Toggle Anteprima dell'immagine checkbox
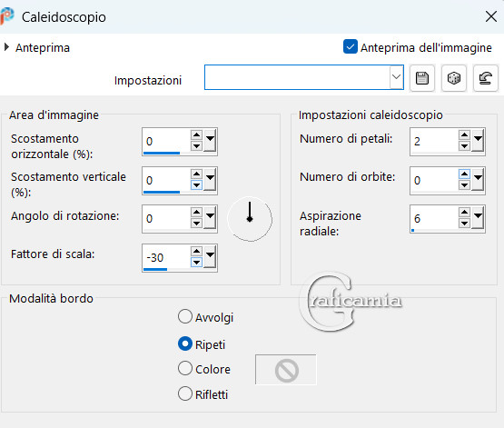The image size is (504, 428). (x=350, y=47)
